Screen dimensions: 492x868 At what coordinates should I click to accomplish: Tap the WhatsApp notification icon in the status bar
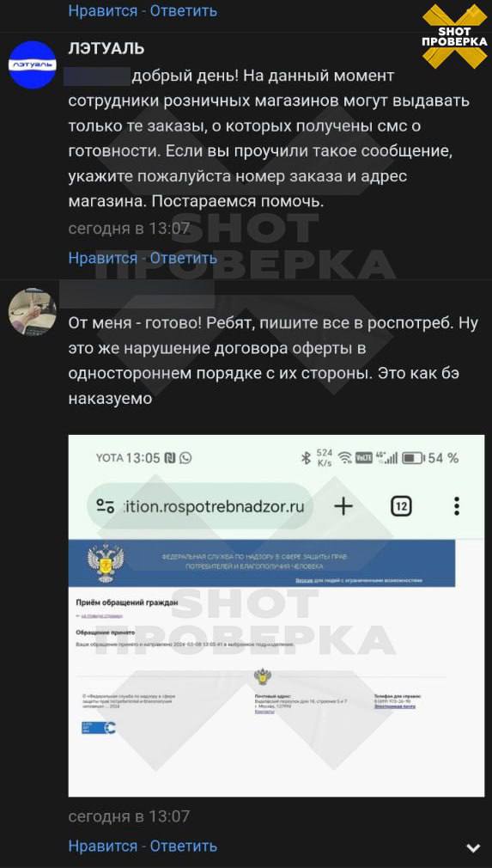click(x=186, y=458)
